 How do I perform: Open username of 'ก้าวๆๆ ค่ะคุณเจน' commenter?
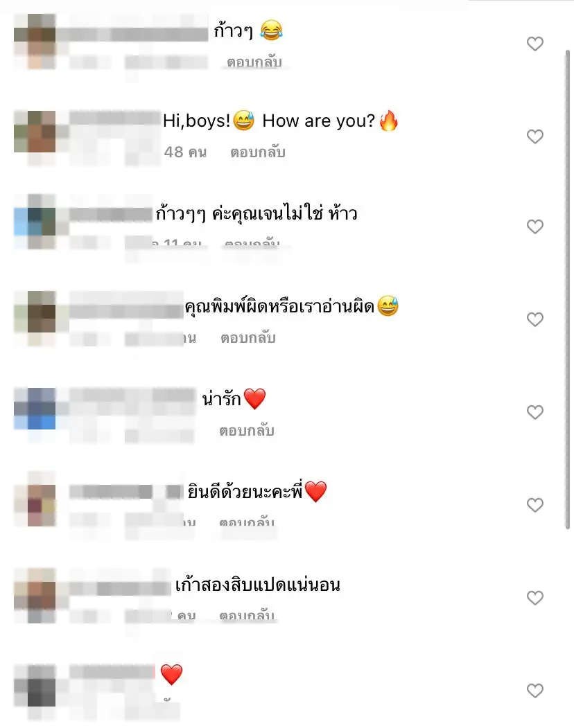[x=111, y=215]
